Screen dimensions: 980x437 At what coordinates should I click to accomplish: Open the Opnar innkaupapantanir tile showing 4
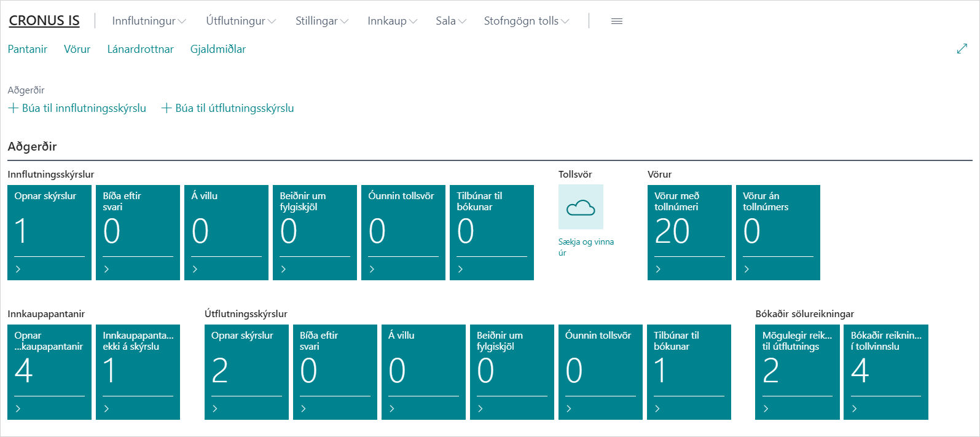[49, 372]
